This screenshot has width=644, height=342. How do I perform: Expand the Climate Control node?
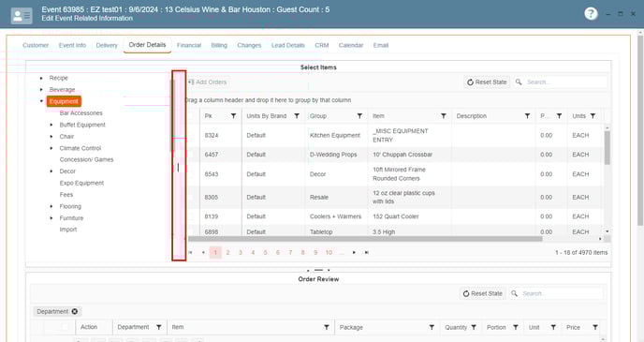pyautogui.click(x=51, y=148)
